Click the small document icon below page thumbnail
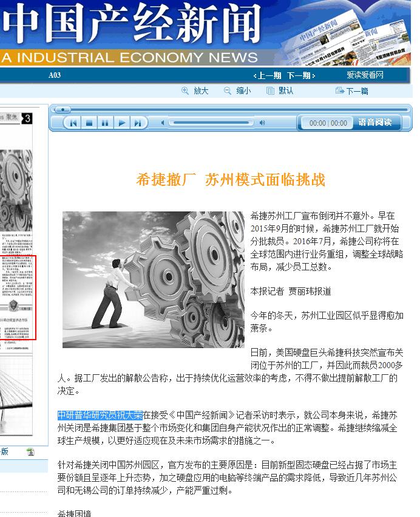This screenshot has width=420, height=517. tap(30, 452)
